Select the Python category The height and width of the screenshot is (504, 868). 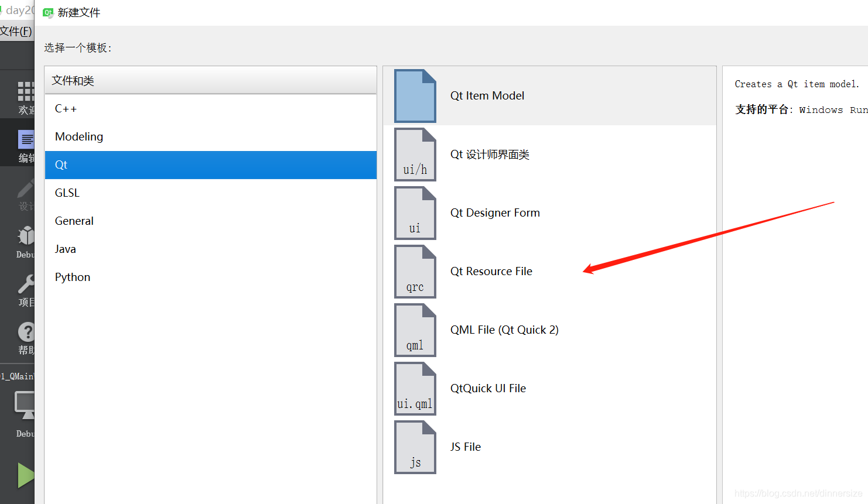pos(211,277)
